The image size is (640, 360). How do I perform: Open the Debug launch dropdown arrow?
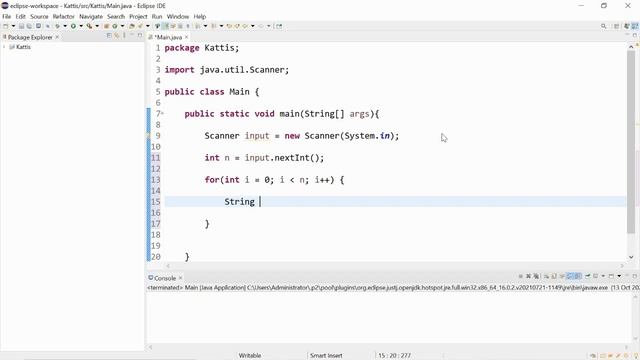pyautogui.click(x=65, y=26)
